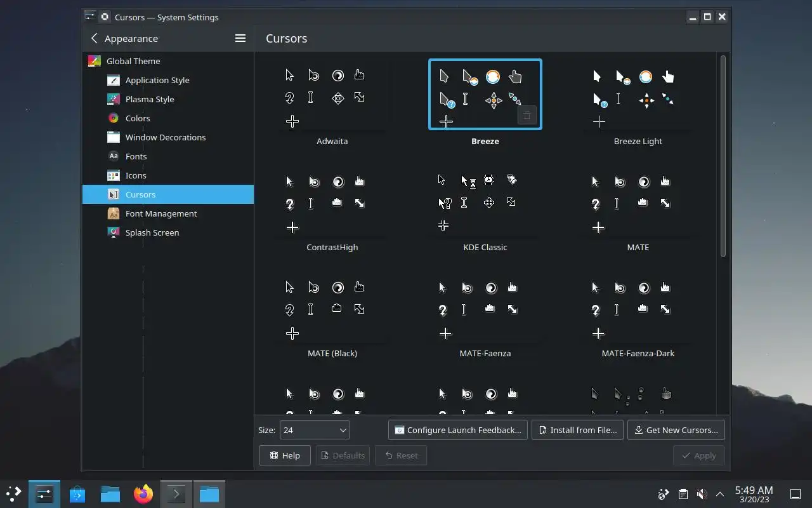Click the Splash Screen icon
This screenshot has height=508, width=812.
click(114, 232)
